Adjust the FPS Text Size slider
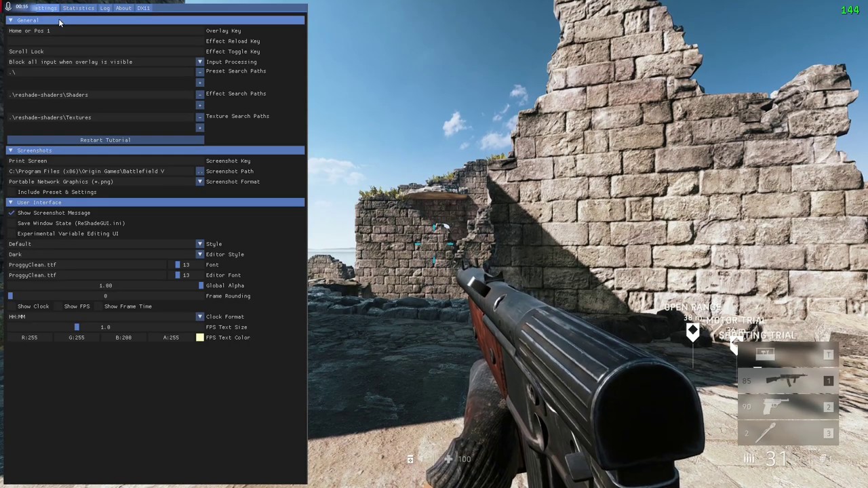 pyautogui.click(x=105, y=327)
